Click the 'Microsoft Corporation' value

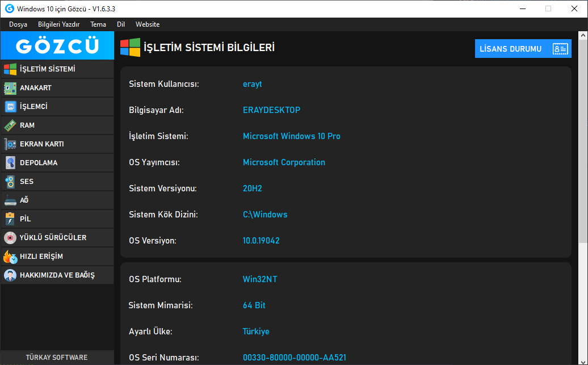tap(284, 162)
